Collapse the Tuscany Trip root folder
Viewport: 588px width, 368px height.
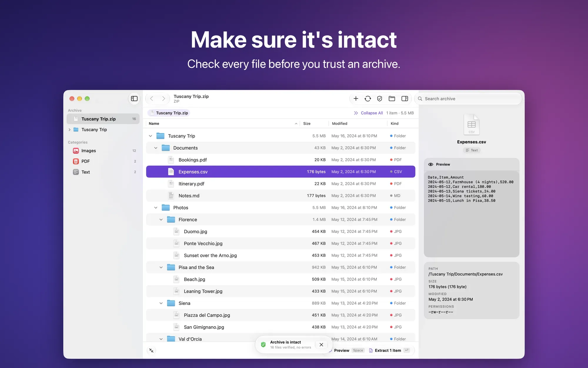pyautogui.click(x=151, y=136)
